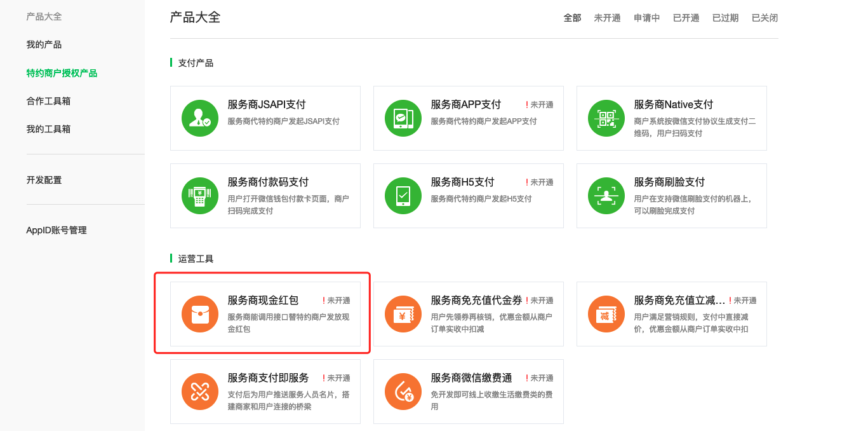Viewport: 868px width, 431px height.
Task: Click 未开通 status on 服务商免充值代金券 card
Action: 540,301
